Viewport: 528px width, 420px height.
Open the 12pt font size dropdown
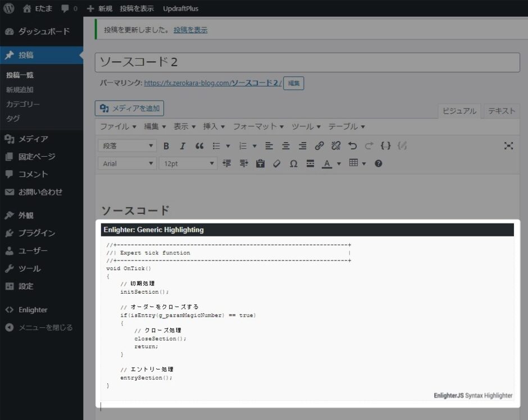click(188, 163)
